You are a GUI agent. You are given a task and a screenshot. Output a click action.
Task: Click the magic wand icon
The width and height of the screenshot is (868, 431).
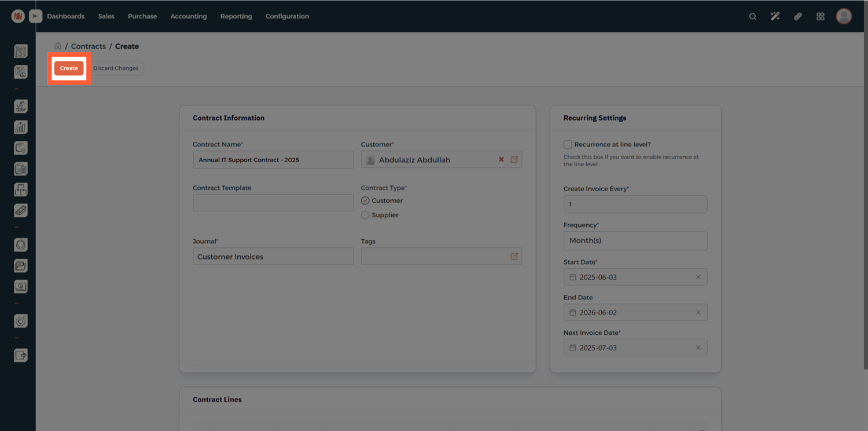point(775,16)
